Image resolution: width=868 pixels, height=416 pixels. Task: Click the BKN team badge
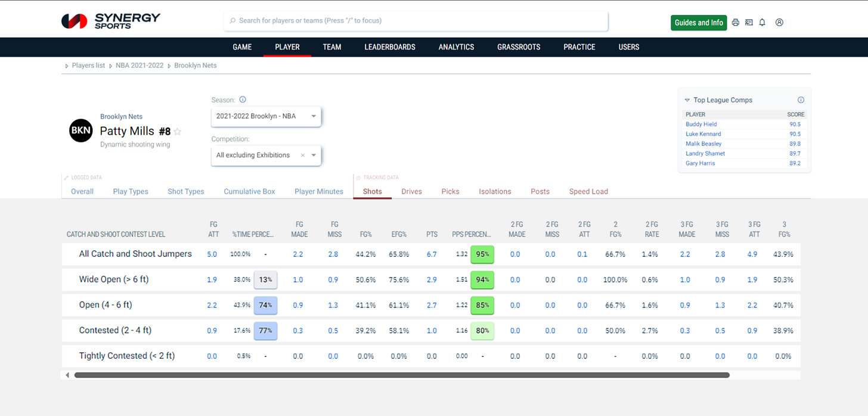(81, 131)
